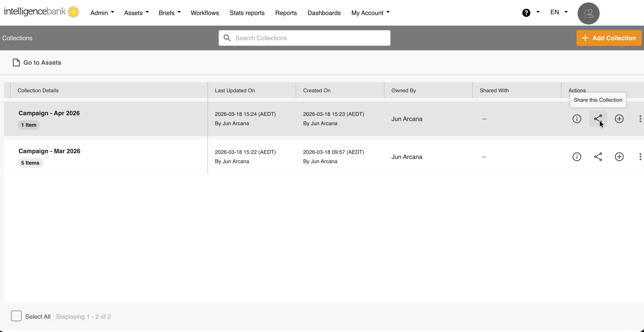
Task: Expand the Admin dropdown menu
Action: (102, 13)
